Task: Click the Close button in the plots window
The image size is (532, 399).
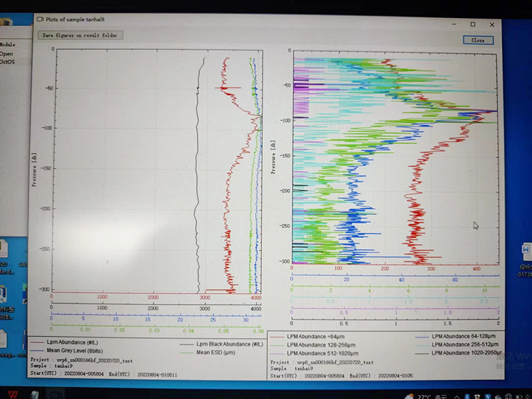Action: (478, 40)
